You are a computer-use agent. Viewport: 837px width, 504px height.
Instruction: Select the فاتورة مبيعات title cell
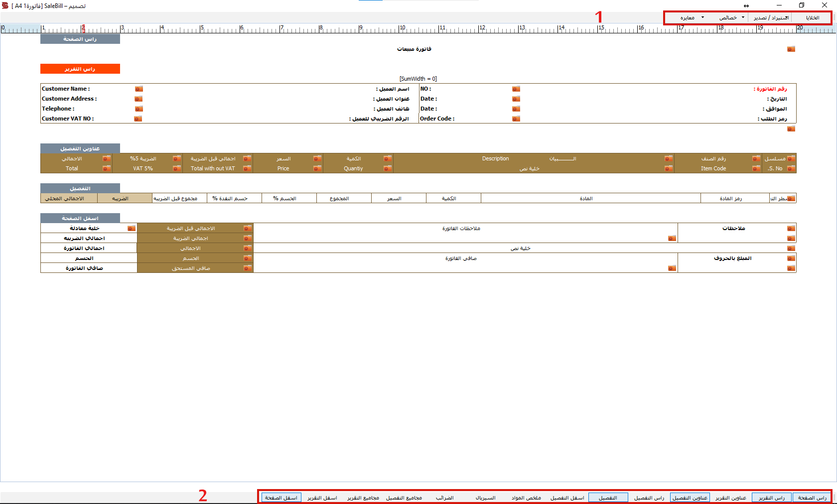(x=414, y=49)
